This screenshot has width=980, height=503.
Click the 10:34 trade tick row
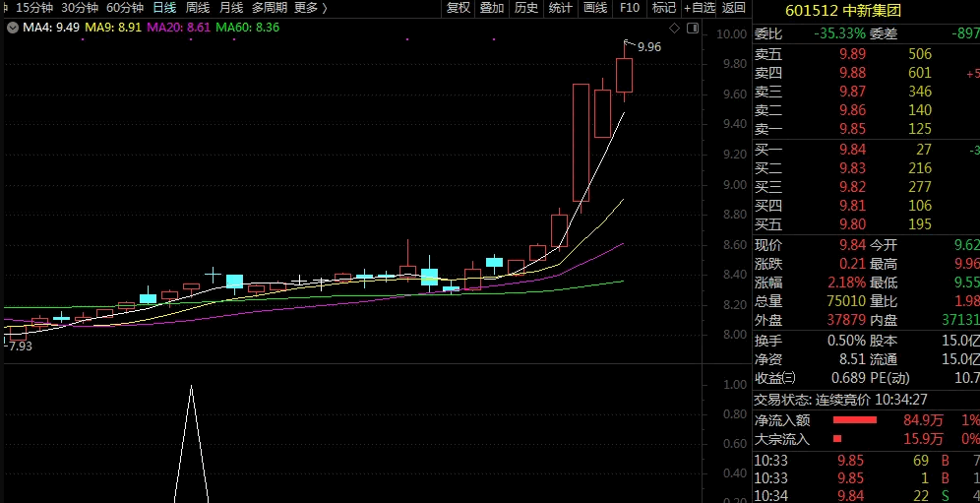tap(866, 496)
